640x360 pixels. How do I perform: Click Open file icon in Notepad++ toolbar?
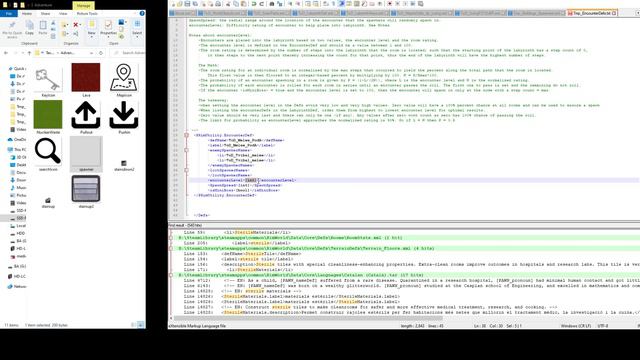click(x=180, y=4)
